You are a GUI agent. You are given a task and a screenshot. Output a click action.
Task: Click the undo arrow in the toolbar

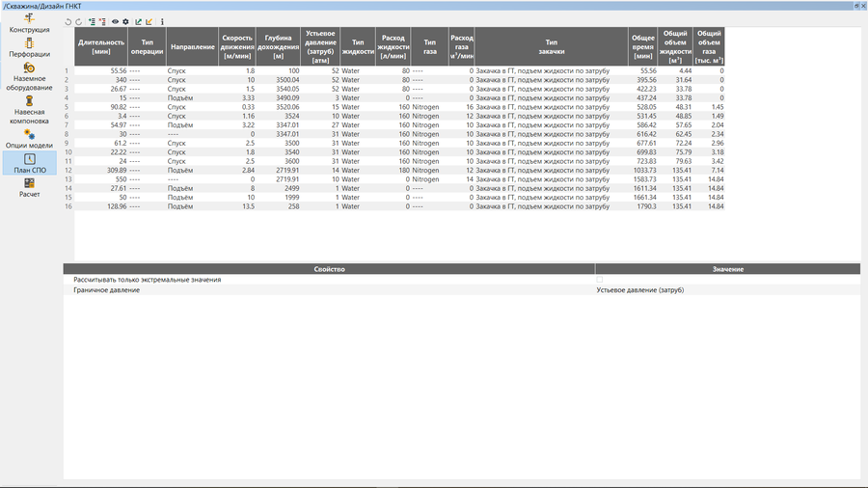click(68, 21)
